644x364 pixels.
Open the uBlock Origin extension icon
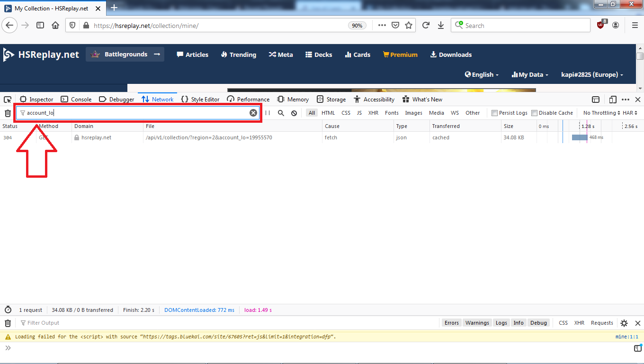601,25
